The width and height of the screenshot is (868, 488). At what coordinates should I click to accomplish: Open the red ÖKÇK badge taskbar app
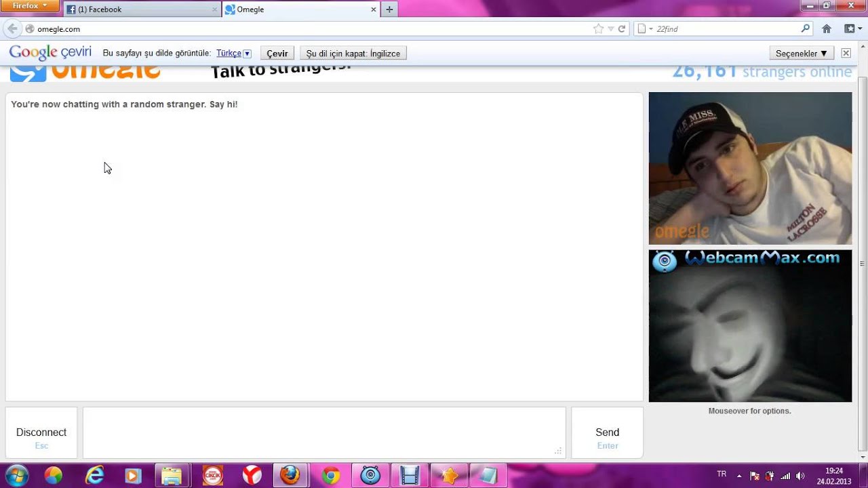[x=212, y=476]
